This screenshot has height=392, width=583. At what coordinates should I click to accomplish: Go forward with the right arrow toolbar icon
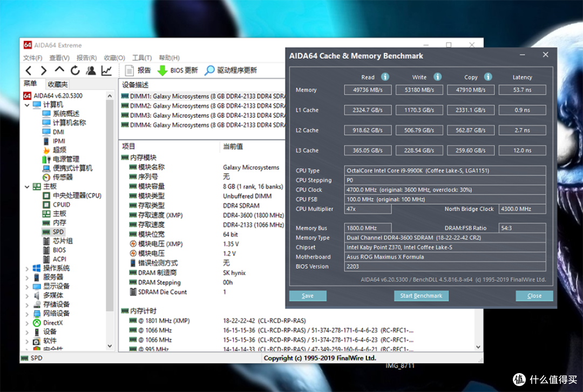point(44,70)
